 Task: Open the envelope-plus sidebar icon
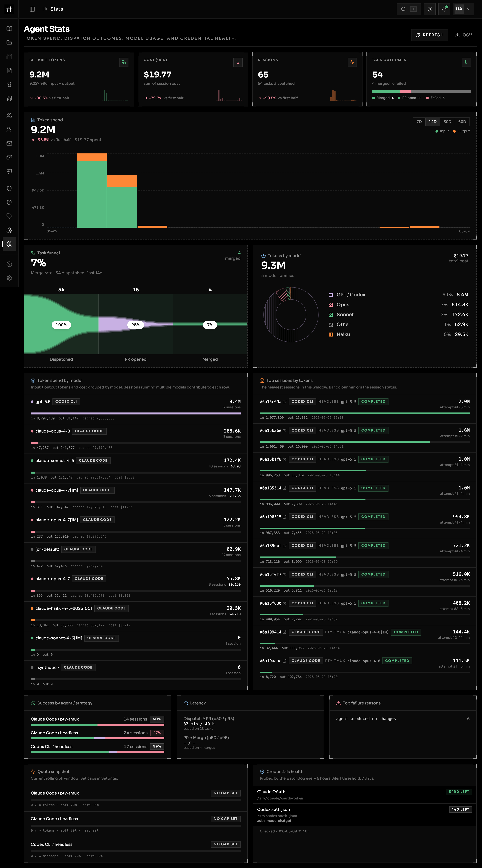click(9, 157)
